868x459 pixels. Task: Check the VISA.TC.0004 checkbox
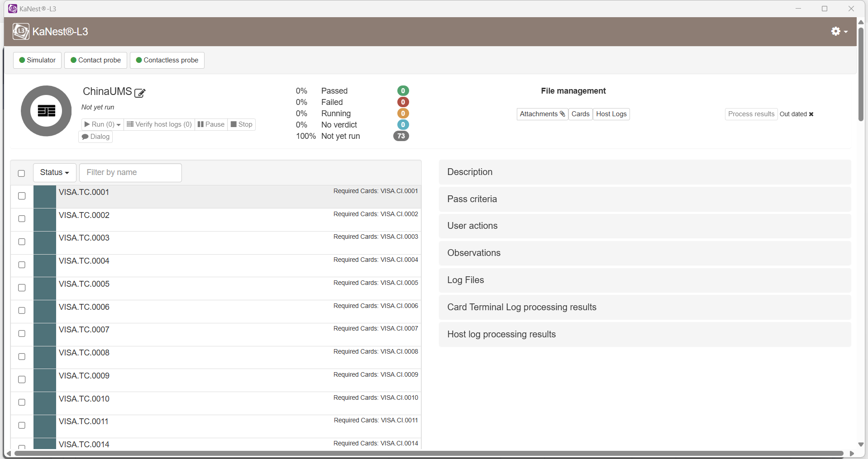22,265
